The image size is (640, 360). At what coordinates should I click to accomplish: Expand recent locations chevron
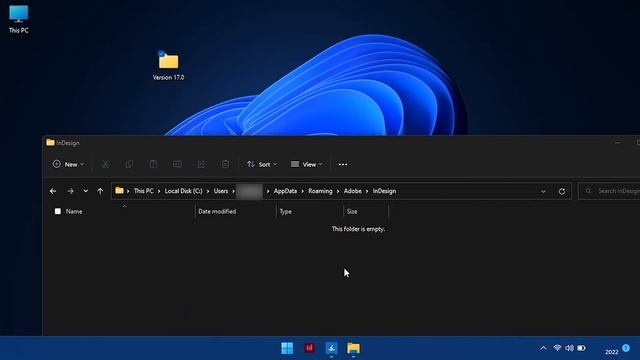[x=85, y=191]
